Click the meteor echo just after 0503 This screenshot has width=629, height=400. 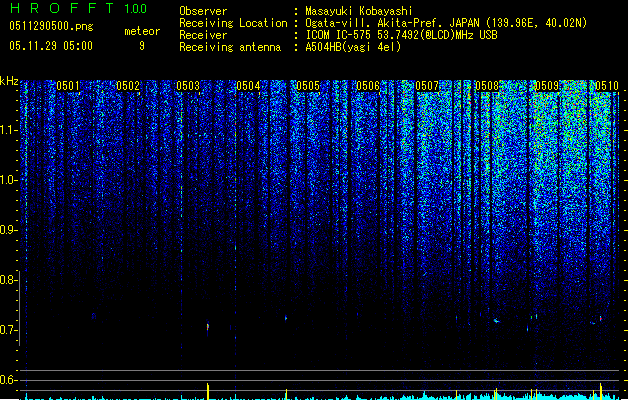pos(207,327)
